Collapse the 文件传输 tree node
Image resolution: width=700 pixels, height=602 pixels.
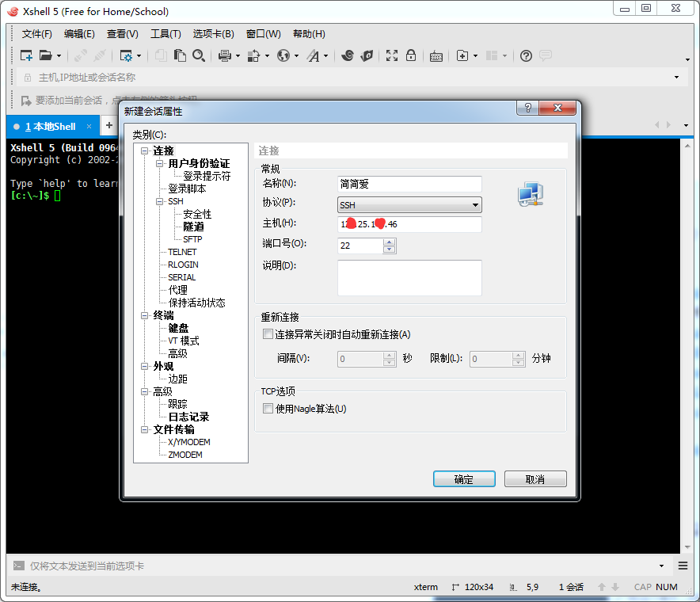(145, 429)
